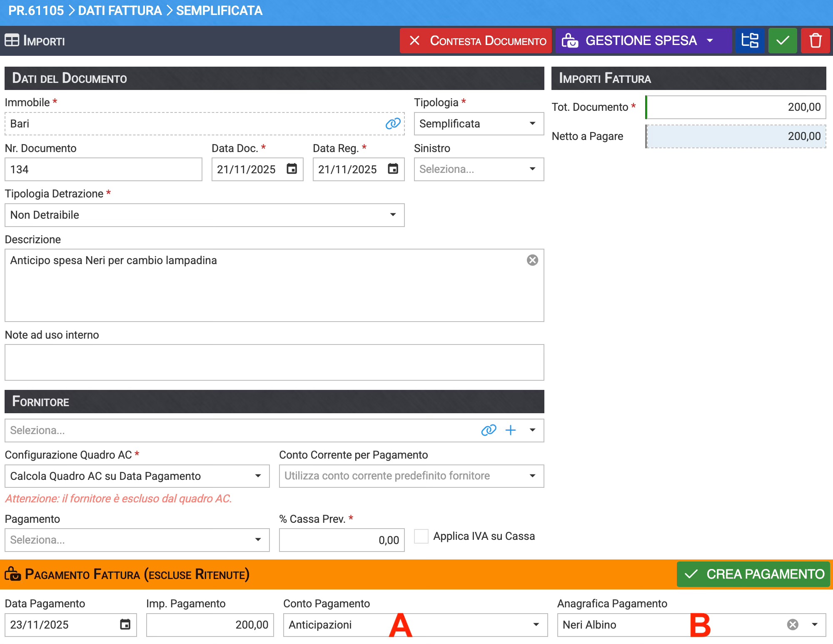
Task: Click the green checkmark save icon
Action: (782, 41)
